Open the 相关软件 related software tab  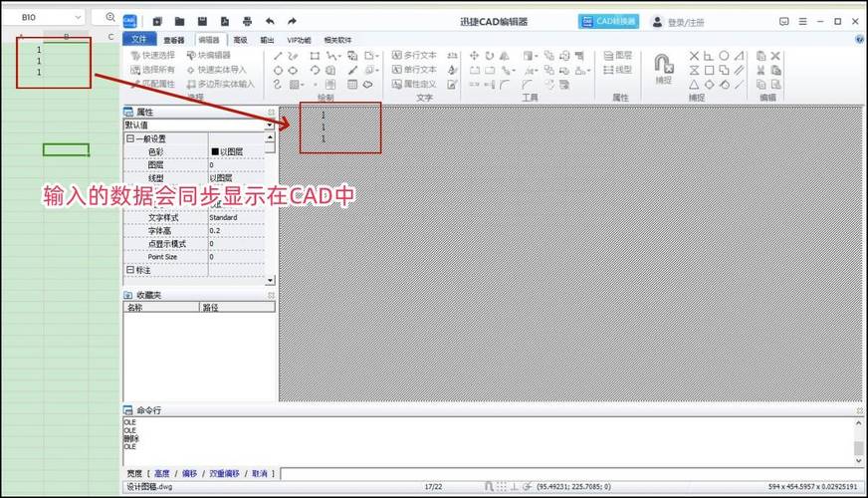(x=337, y=40)
